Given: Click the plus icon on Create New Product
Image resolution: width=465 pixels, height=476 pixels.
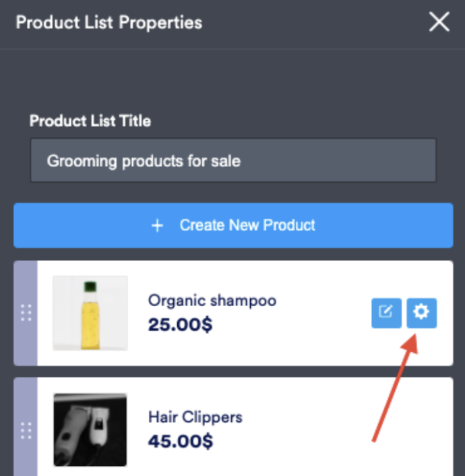Looking at the screenshot, I should tap(158, 225).
